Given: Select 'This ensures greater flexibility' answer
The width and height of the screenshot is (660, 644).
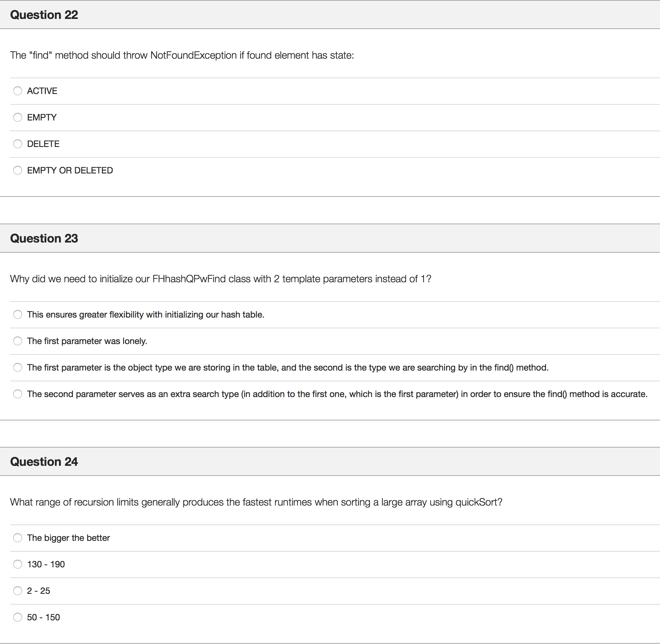Looking at the screenshot, I should coord(18,314).
